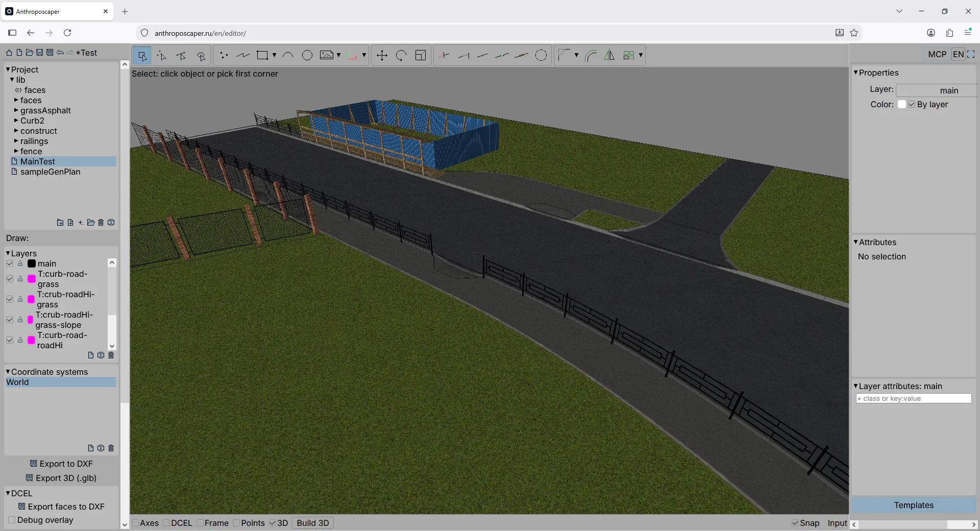Enable the Axes checkbox
The image size is (980, 531).
136,523
